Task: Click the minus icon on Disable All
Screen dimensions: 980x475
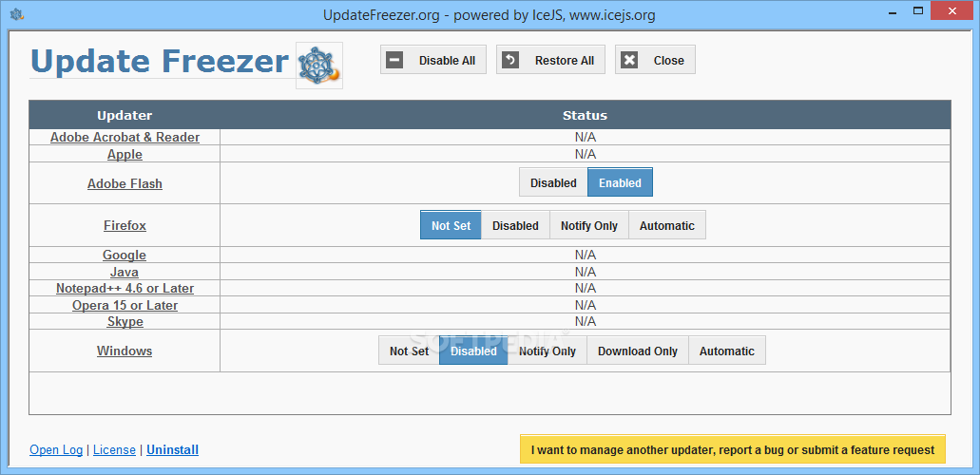Action: pyautogui.click(x=394, y=60)
